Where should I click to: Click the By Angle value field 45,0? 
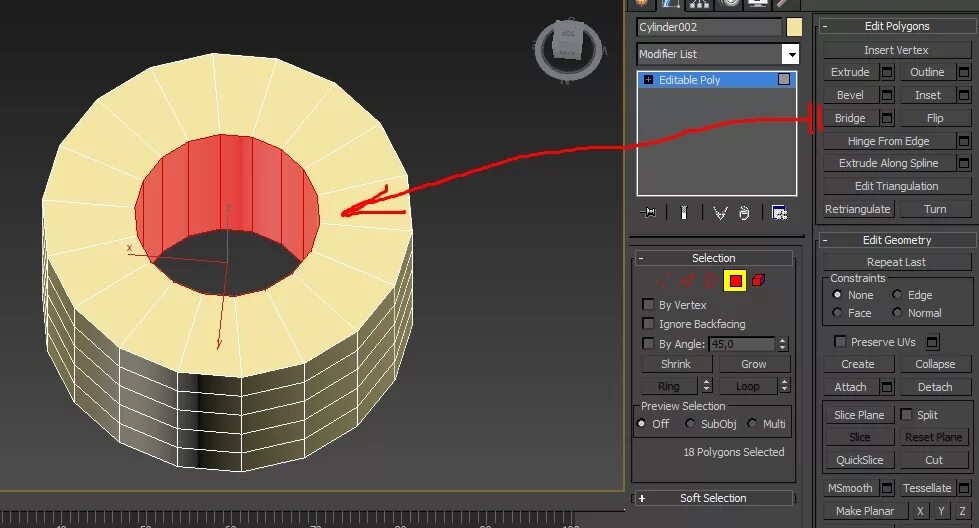742,344
